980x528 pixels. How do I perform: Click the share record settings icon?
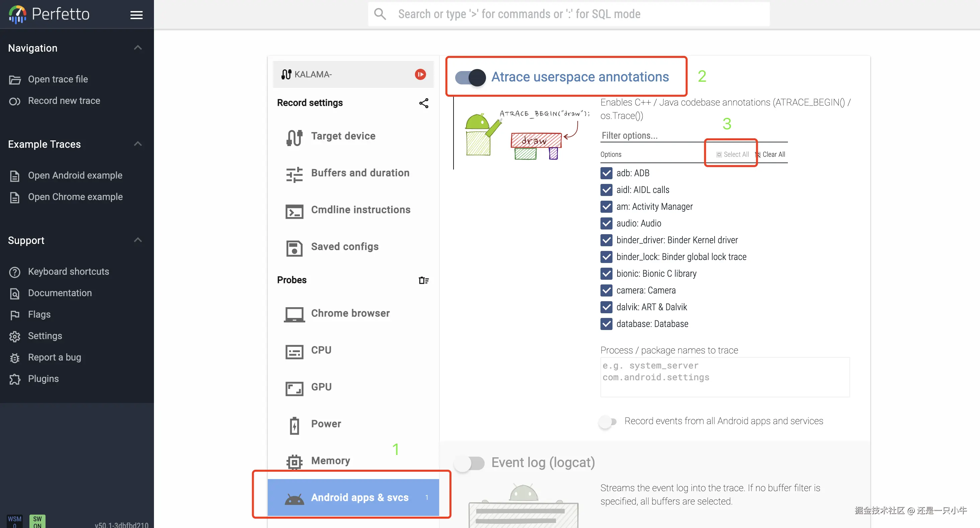pyautogui.click(x=423, y=103)
